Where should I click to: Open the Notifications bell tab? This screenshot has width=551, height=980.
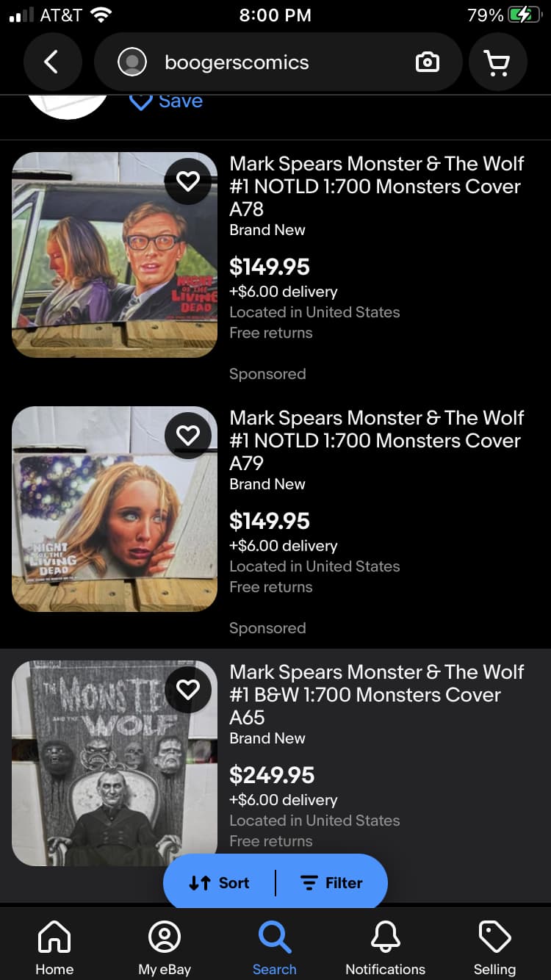pyautogui.click(x=385, y=948)
